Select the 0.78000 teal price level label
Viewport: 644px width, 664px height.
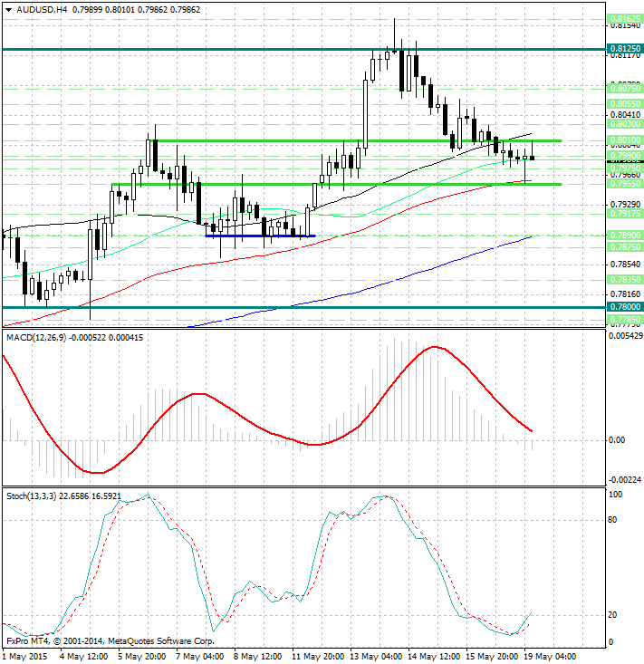click(625, 307)
